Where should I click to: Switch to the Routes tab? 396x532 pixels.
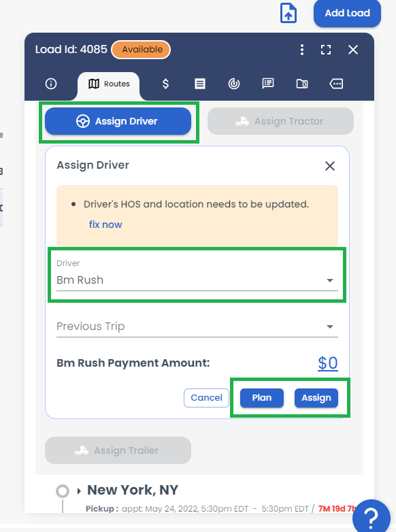109,84
